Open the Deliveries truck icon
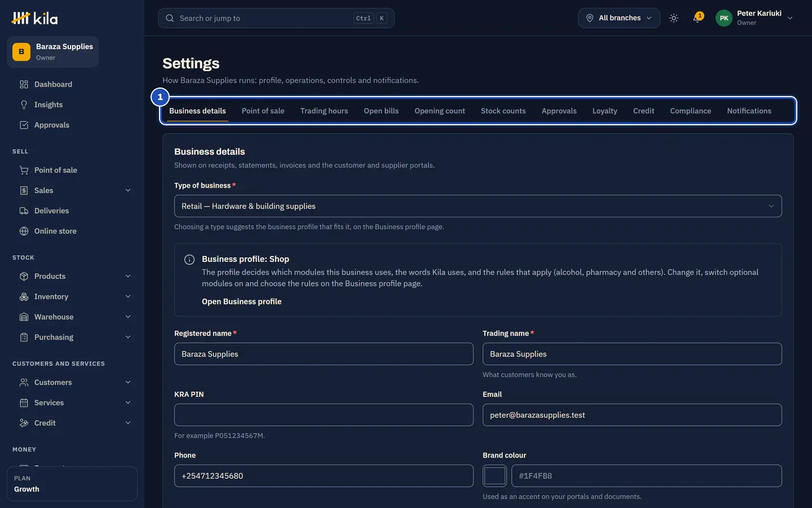This screenshot has height=508, width=812. [24, 211]
